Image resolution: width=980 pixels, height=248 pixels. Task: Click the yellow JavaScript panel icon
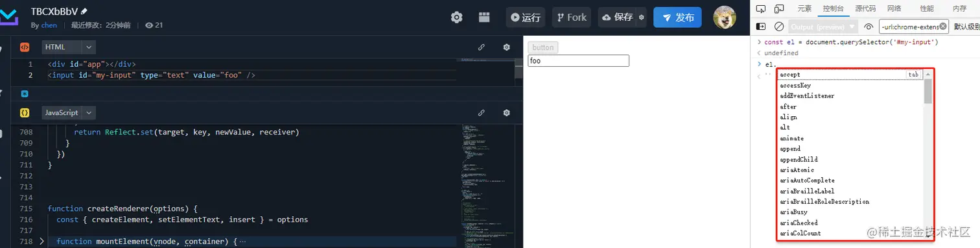(x=25, y=112)
